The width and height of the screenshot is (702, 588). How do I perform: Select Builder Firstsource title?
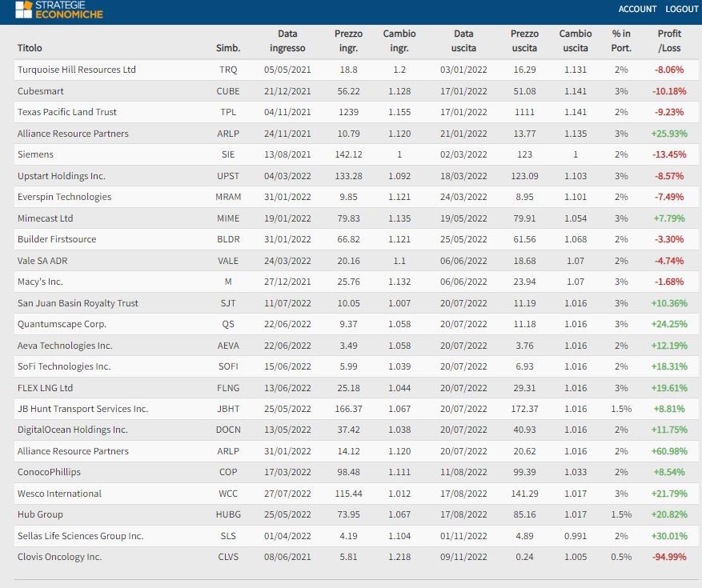[57, 239]
